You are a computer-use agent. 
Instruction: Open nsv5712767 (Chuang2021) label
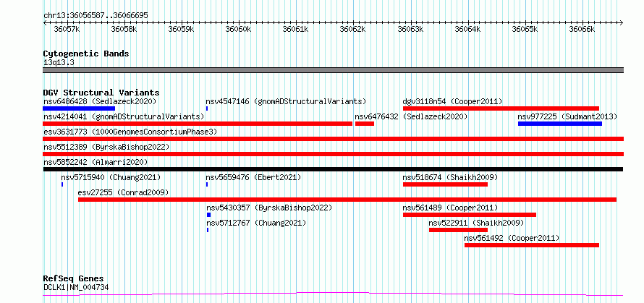point(256,223)
